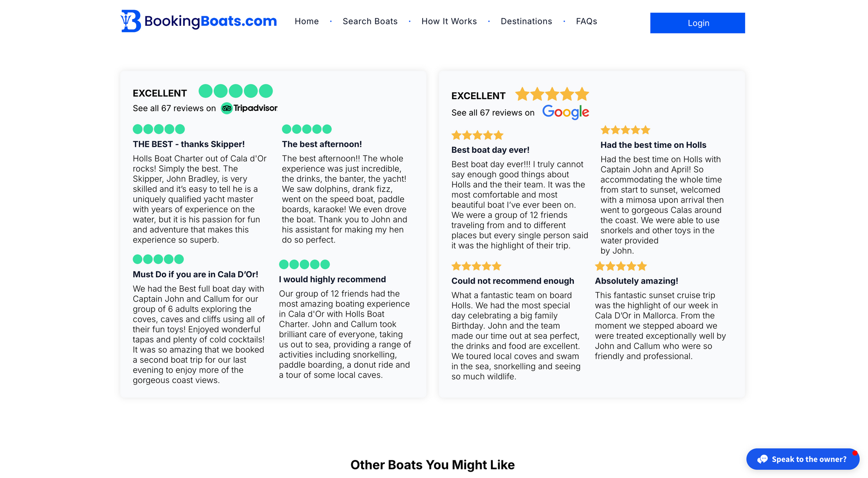This screenshot has width=868, height=478.
Task: Click the BookingBoats.com anchor logo icon
Action: pyautogui.click(x=130, y=21)
